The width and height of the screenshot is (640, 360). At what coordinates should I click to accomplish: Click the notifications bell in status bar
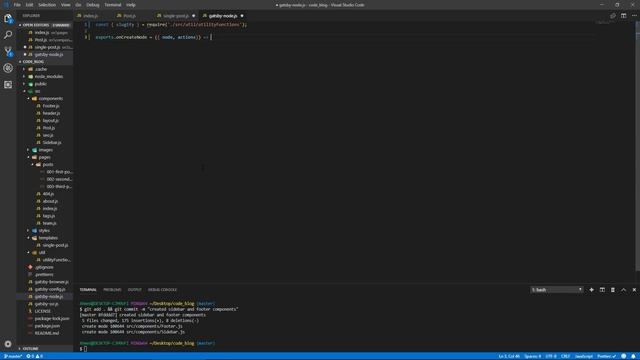[633, 356]
